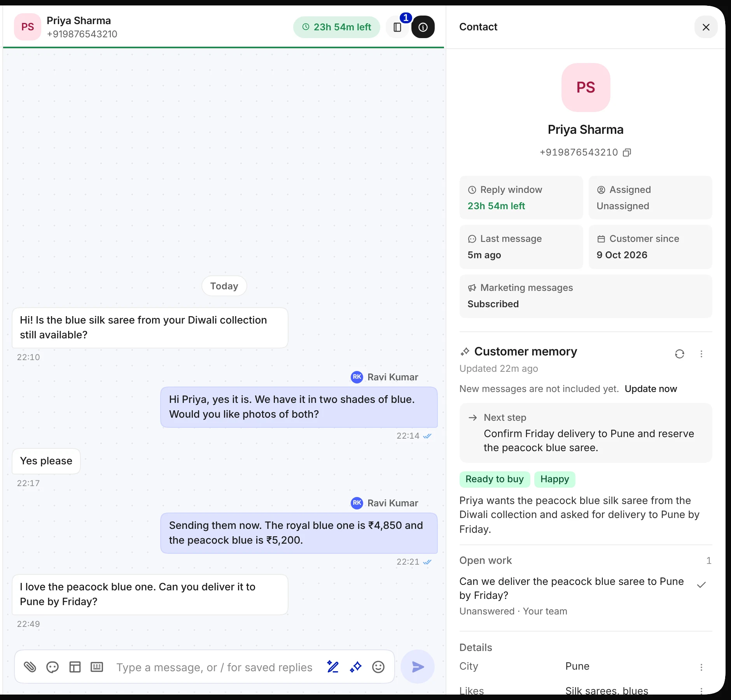Copy the phone number +919876543210
The width and height of the screenshot is (731, 700).
[627, 152]
